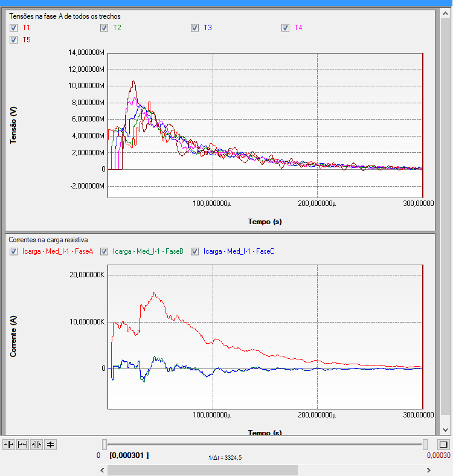
Task: Uncheck the T1 voltage trace checkbox
Action: 14,28
